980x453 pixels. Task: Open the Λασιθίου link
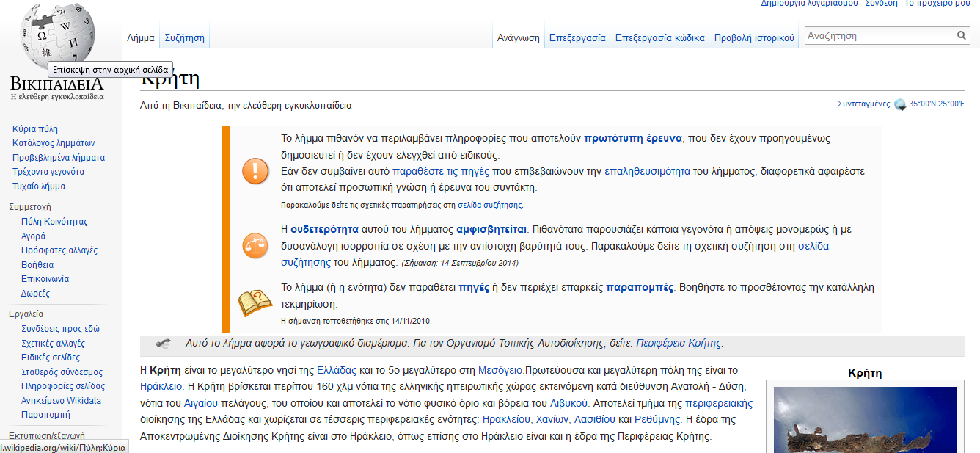point(595,420)
